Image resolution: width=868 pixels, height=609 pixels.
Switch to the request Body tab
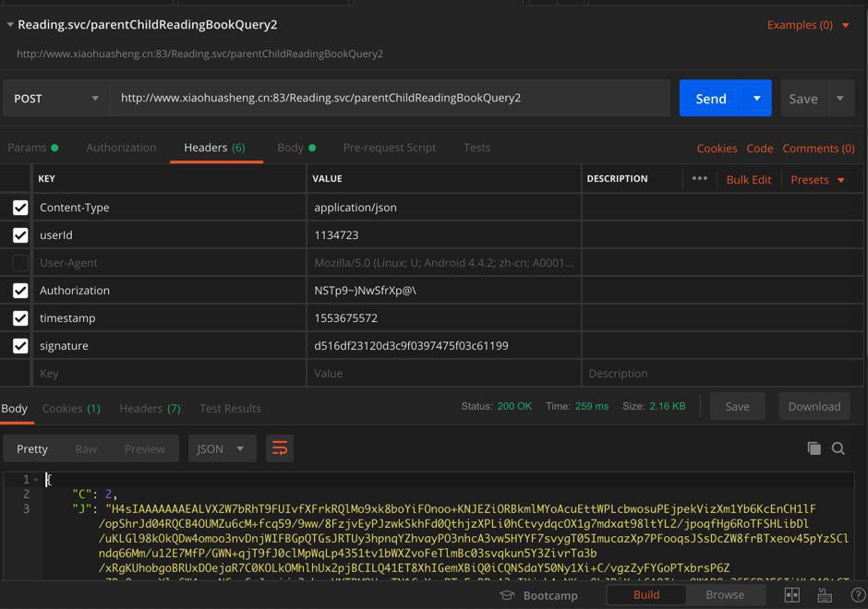pyautogui.click(x=296, y=148)
